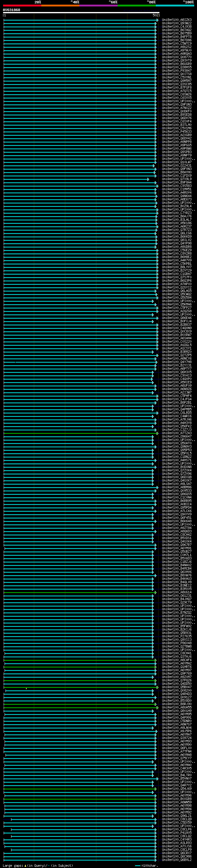Select the UniRef100_B6K648 label
Screen dimensions: 197x868
pyautogui.click(x=176, y=521)
